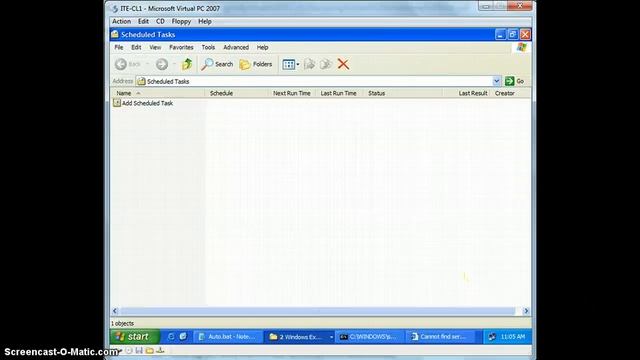
Task: Click the first Quick Launch icon on taskbar
Action: coord(171,336)
